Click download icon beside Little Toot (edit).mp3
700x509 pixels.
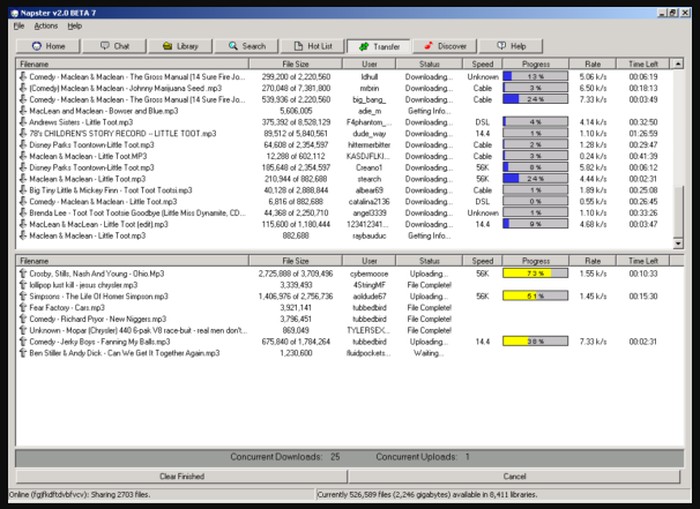click(23, 224)
